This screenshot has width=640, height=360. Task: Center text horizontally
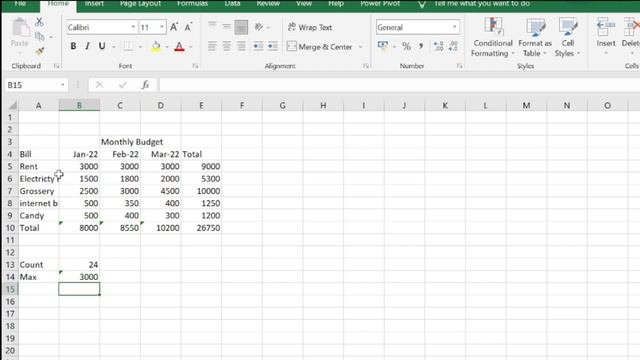pyautogui.click(x=227, y=46)
